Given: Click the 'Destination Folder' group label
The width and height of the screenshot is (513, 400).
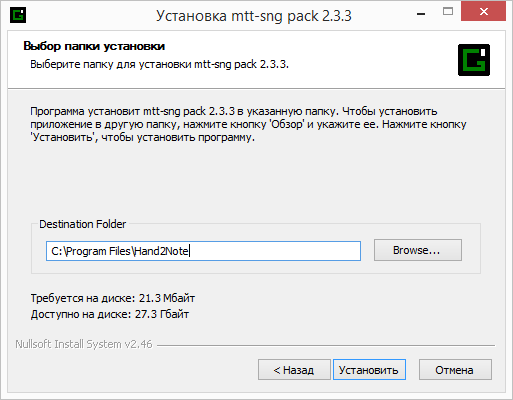Looking at the screenshot, I should click(x=82, y=224).
